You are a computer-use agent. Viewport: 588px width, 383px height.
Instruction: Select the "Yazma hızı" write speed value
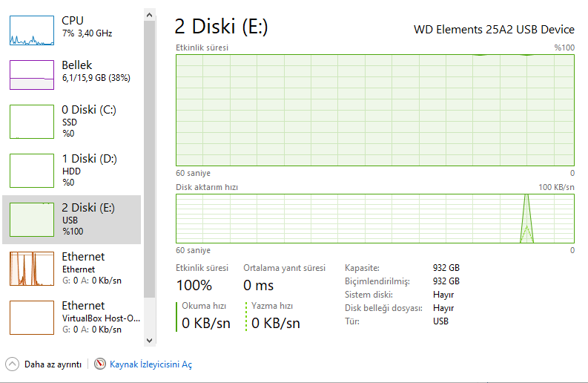276,323
